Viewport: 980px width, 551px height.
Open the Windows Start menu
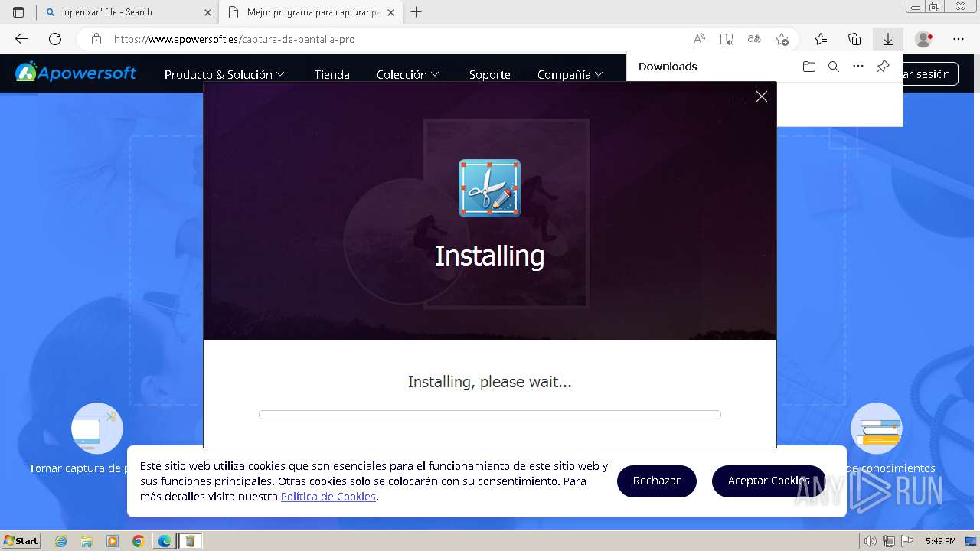point(21,540)
